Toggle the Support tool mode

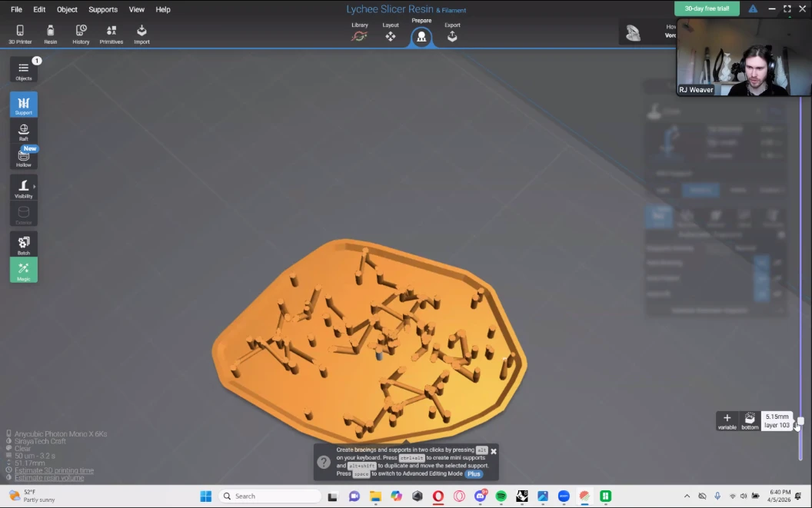(x=24, y=105)
